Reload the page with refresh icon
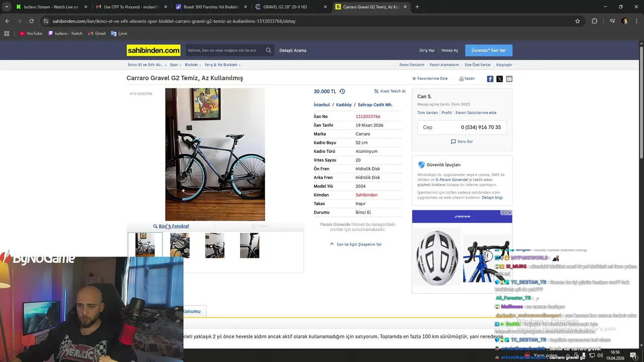This screenshot has height=362, width=644. click(31, 21)
